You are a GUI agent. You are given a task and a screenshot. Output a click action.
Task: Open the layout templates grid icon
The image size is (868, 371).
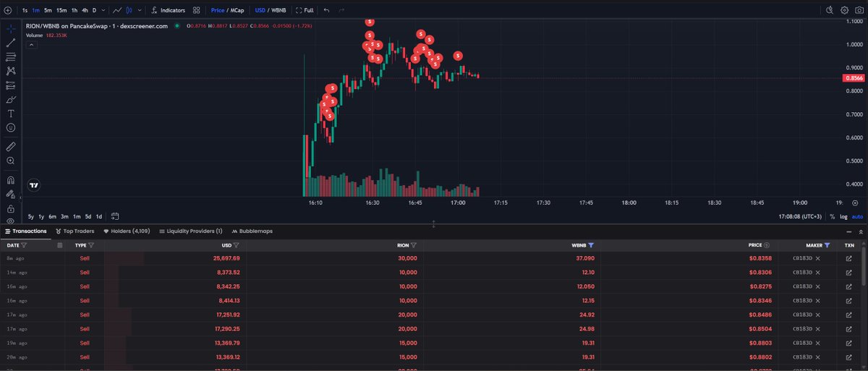point(196,10)
